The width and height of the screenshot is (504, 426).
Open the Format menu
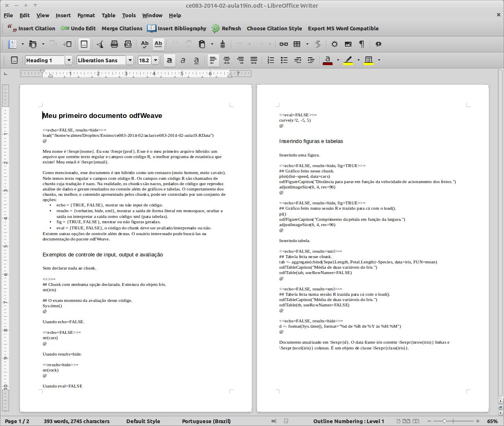86,16
